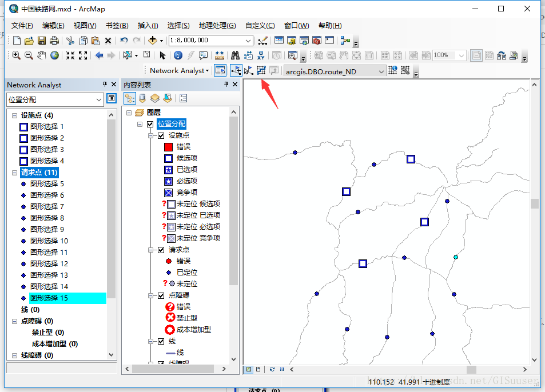
Task: Click List By Visibility icon
Action: pyautogui.click(x=154, y=99)
